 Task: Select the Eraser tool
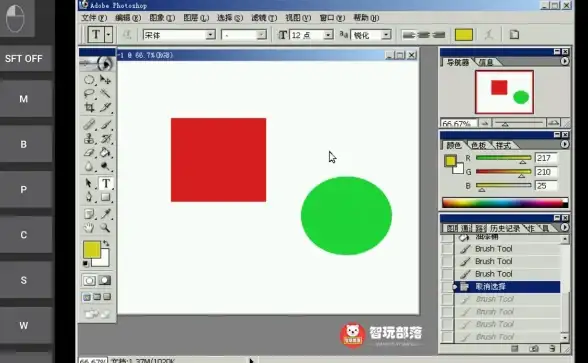coord(89,152)
